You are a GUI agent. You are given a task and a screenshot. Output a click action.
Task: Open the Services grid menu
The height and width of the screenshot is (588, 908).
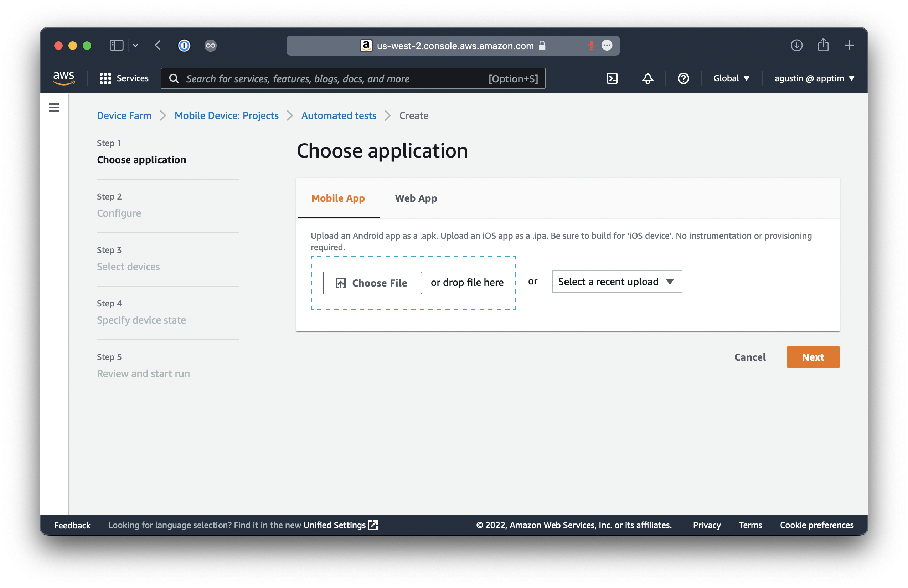pyautogui.click(x=124, y=78)
